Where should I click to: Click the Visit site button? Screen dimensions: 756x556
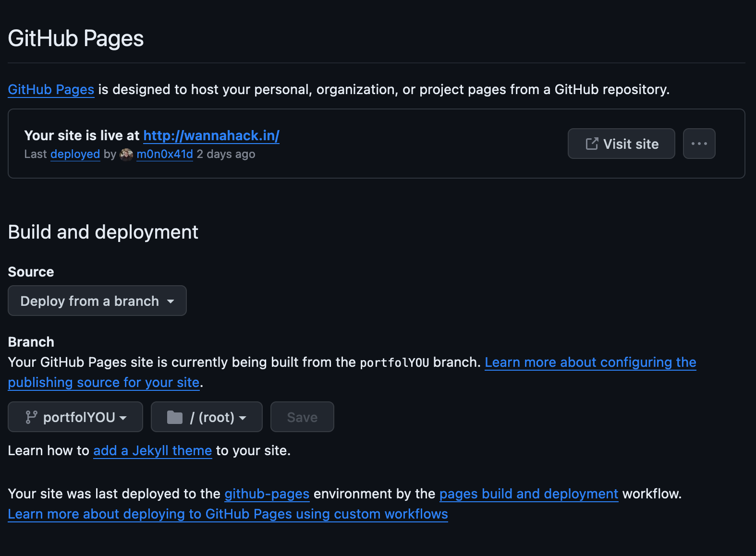point(621,144)
